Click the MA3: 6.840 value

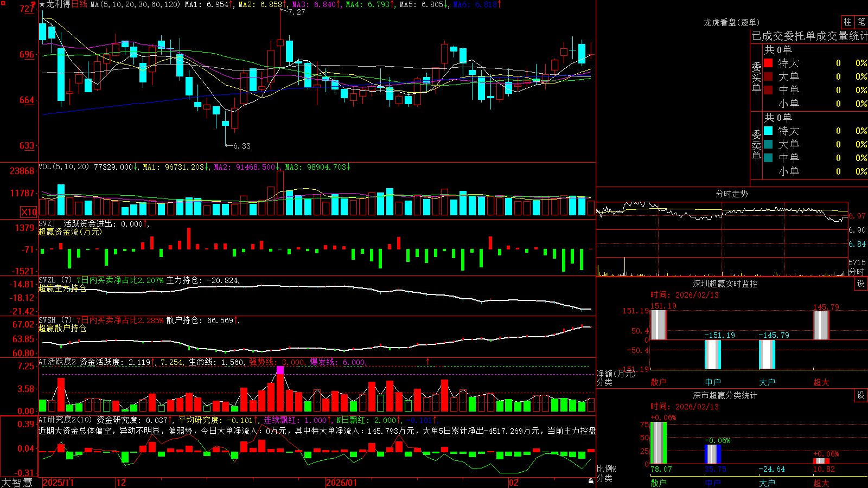point(316,4)
